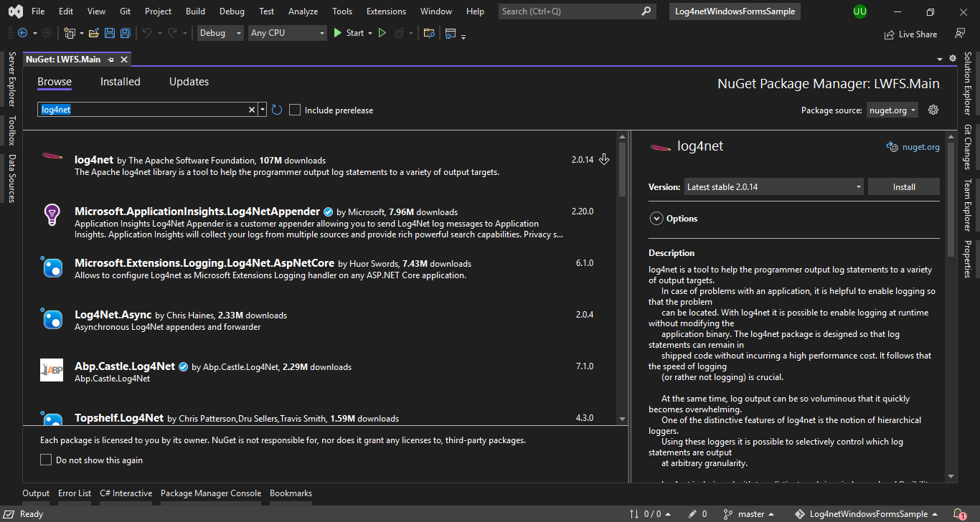Image resolution: width=980 pixels, height=522 pixels.
Task: Open the Package source nuget.org dropdown
Action: click(x=892, y=110)
